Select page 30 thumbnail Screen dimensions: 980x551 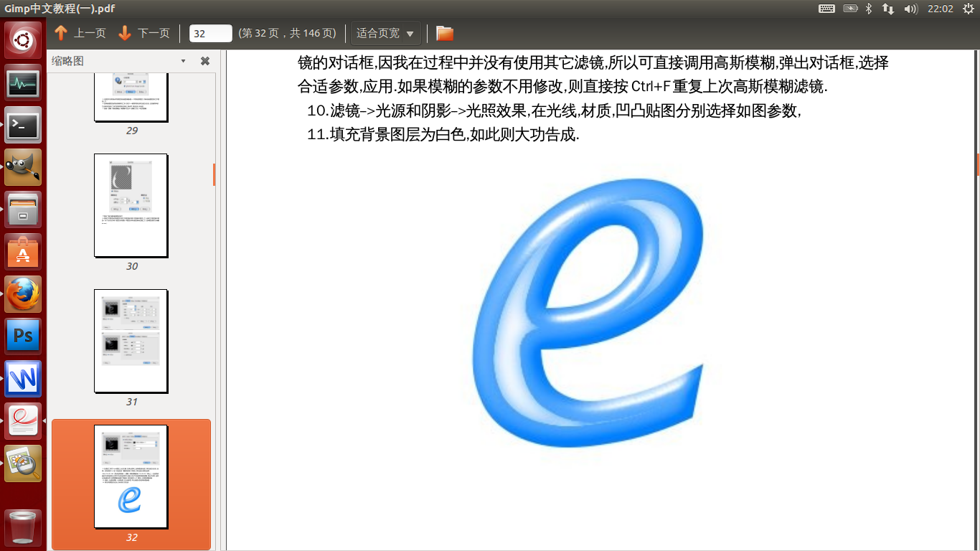pos(131,205)
